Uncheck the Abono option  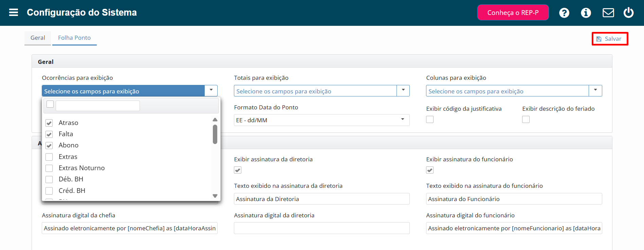(x=49, y=145)
